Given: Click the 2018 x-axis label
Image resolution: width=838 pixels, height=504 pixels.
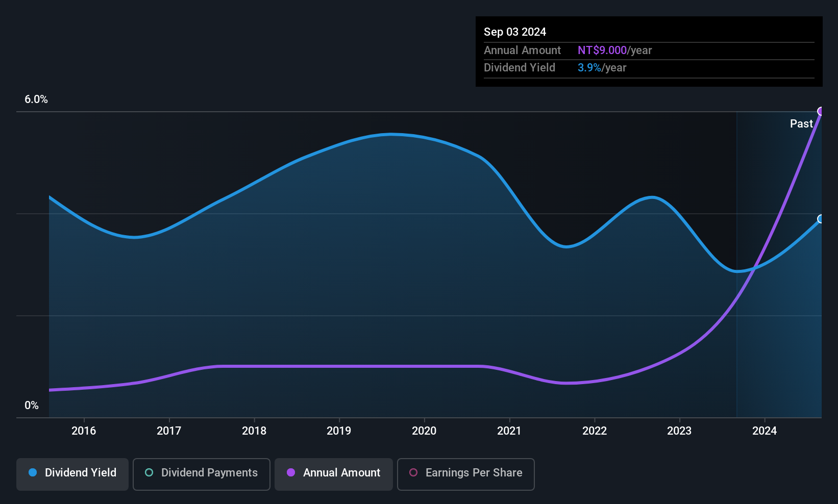Looking at the screenshot, I should [x=254, y=431].
